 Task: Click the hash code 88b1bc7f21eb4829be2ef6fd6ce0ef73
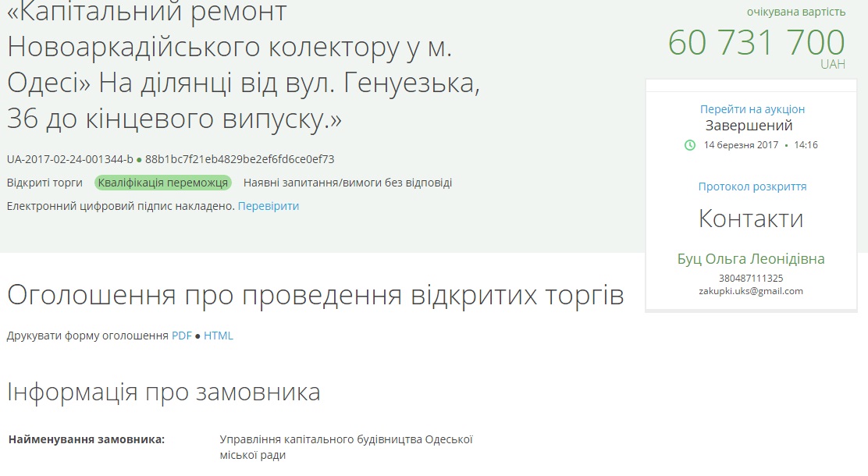[x=240, y=159]
